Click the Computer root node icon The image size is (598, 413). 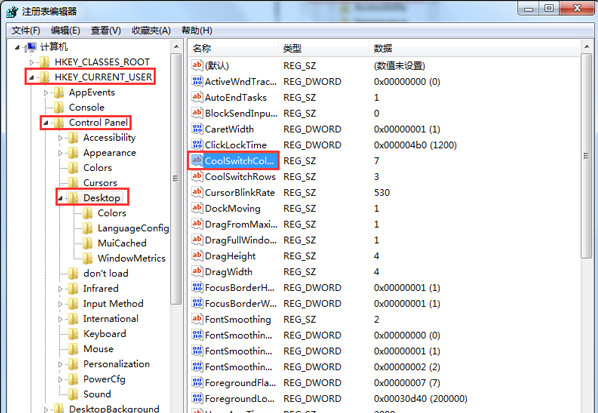(x=31, y=47)
